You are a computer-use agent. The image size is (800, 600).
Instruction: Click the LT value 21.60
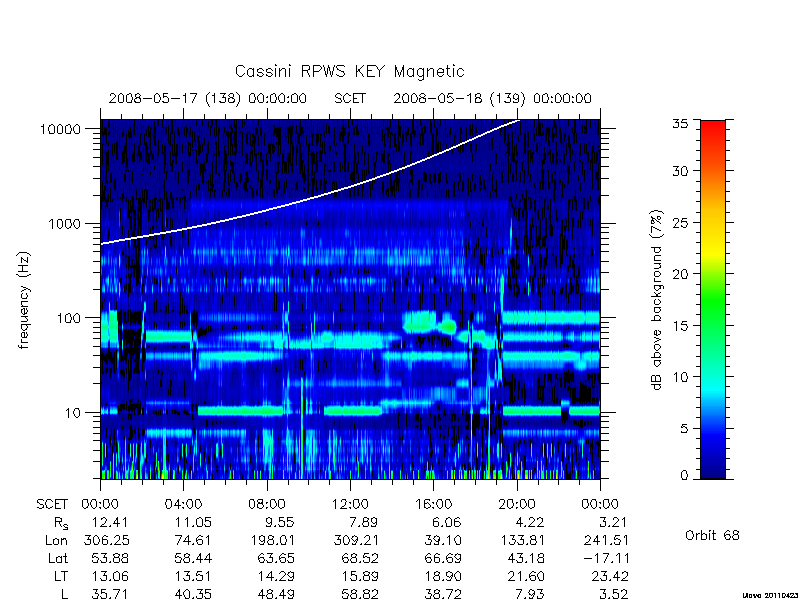[x=526, y=577]
